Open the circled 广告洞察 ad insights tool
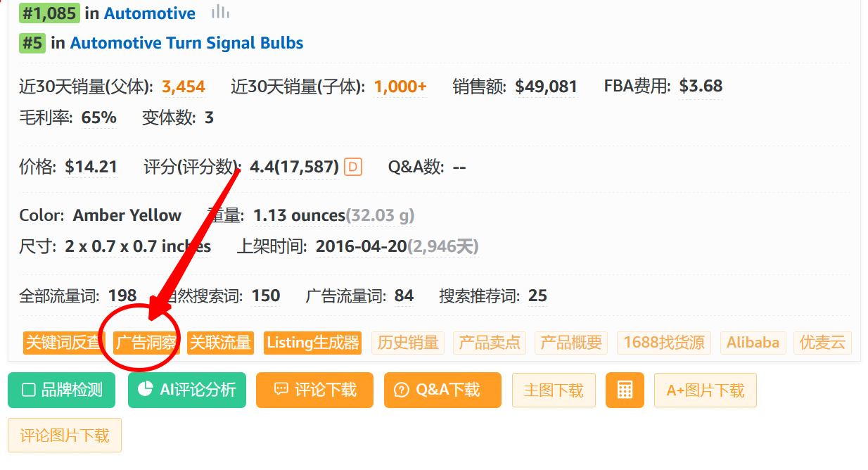This screenshot has height=470, width=868. (148, 343)
